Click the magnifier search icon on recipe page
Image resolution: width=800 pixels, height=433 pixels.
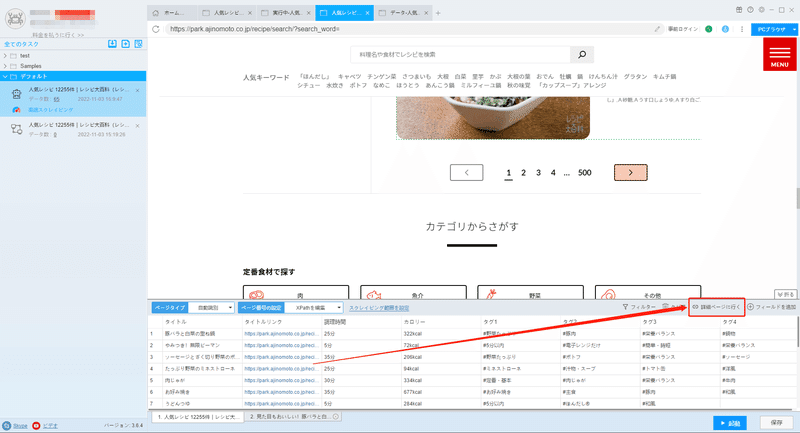[582, 55]
